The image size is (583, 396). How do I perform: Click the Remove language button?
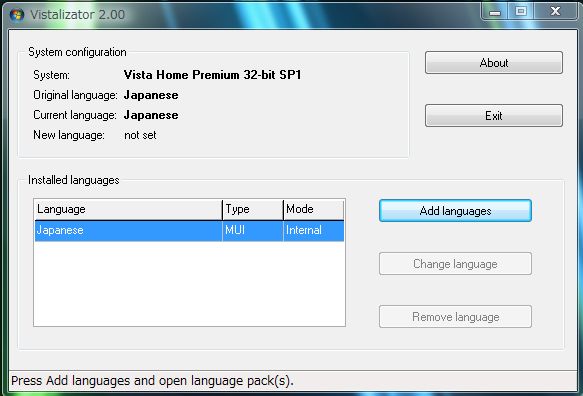(455, 317)
